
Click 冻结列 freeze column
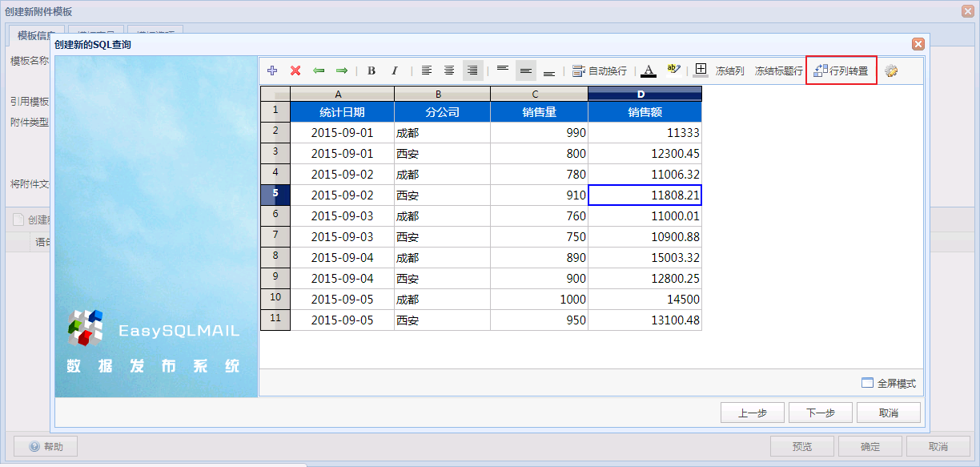(x=729, y=70)
